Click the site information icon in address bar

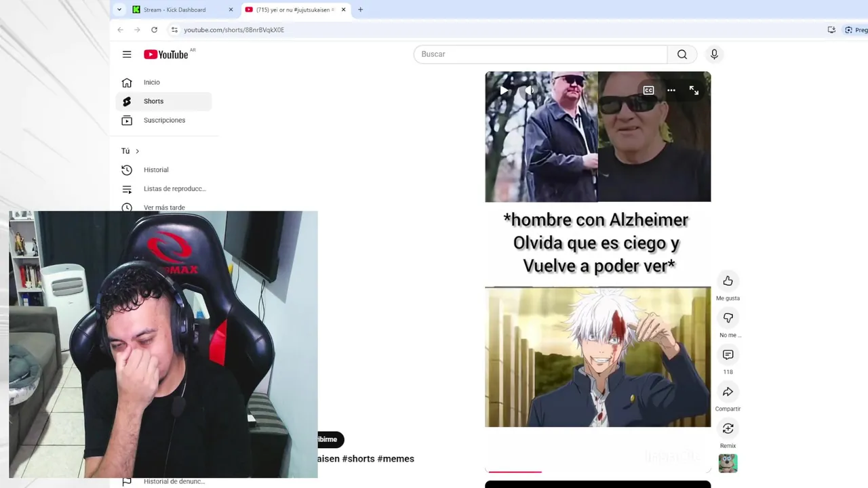pyautogui.click(x=174, y=30)
